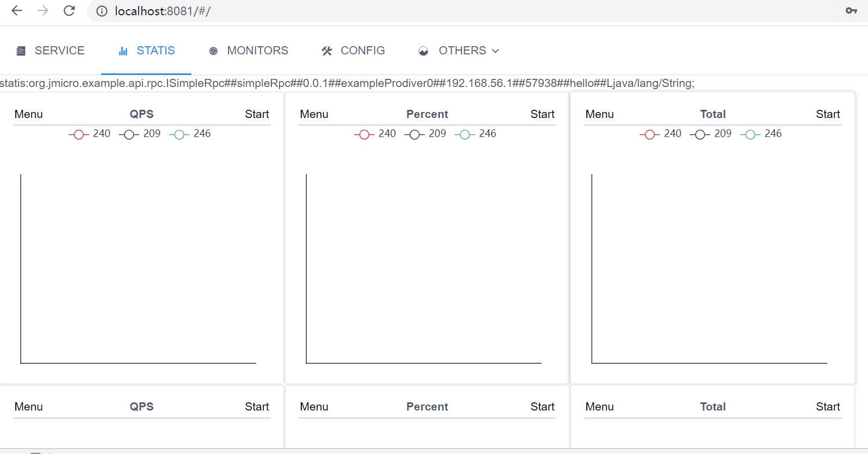Viewport: 868px width, 454px height.
Task: Open Menu in bottom QPS panel
Action: coord(29,407)
